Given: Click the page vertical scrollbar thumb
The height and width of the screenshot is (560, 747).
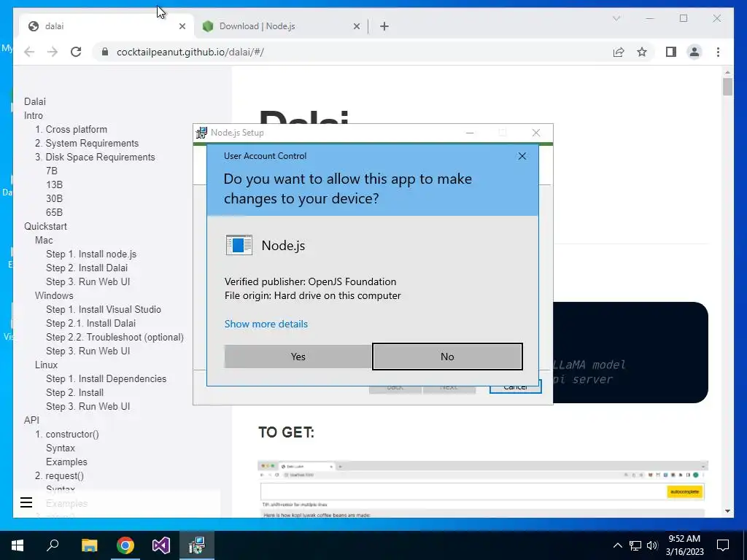Looking at the screenshot, I should [x=727, y=87].
